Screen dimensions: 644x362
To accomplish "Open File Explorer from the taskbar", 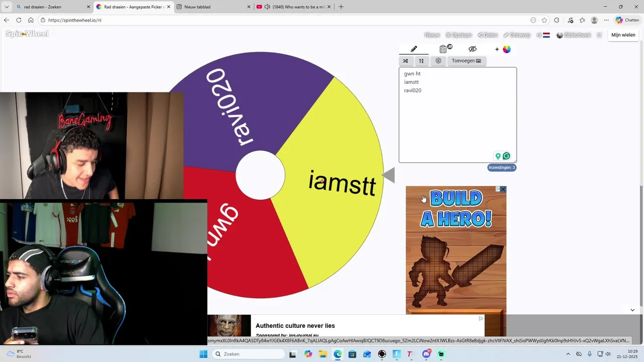I will (x=323, y=354).
